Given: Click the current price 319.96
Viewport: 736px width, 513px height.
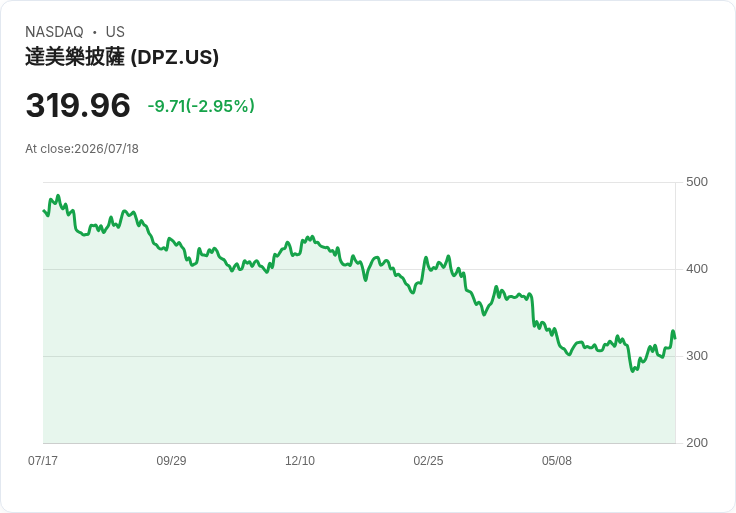Looking at the screenshot, I should click(78, 105).
